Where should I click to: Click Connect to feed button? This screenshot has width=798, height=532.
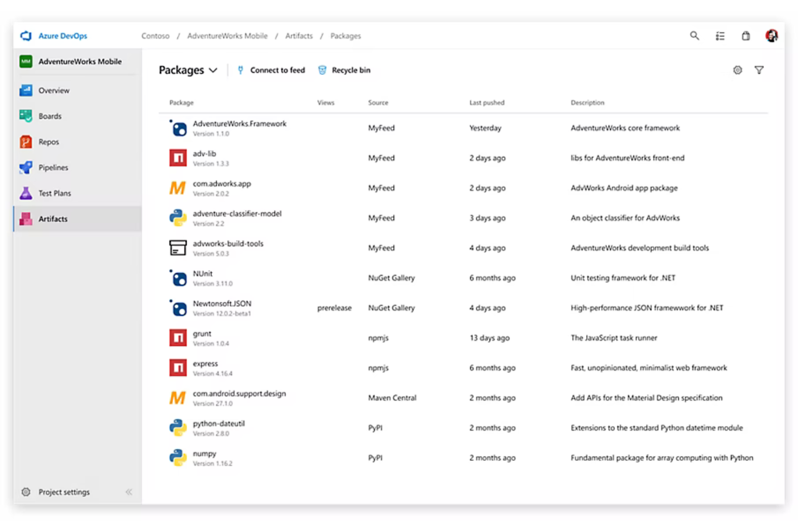point(271,70)
